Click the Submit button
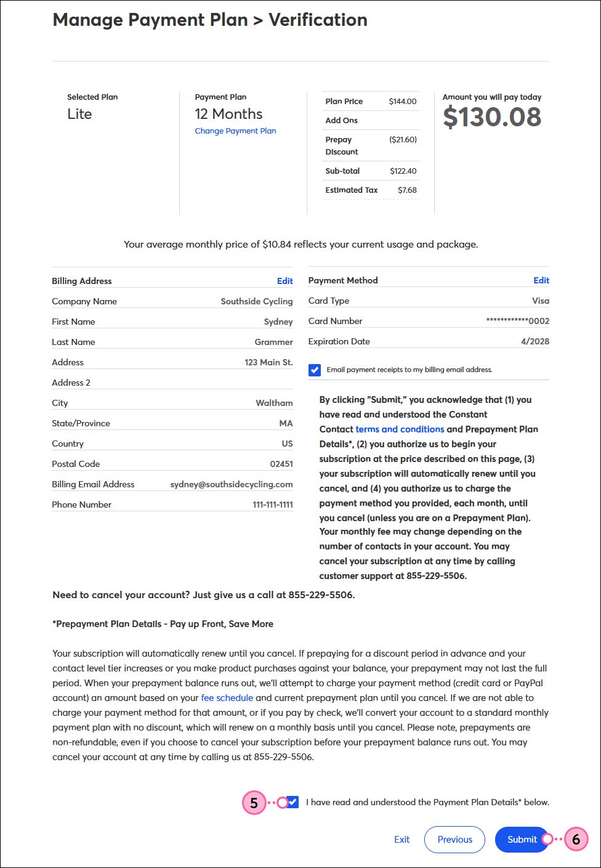The width and height of the screenshot is (601, 868). pyautogui.click(x=522, y=840)
